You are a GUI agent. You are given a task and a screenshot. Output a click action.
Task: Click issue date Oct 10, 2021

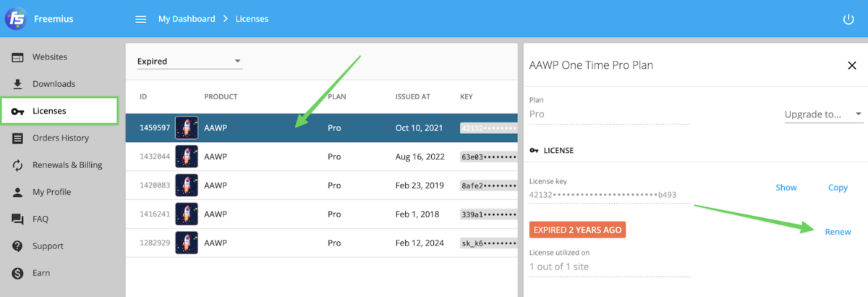[418, 127]
